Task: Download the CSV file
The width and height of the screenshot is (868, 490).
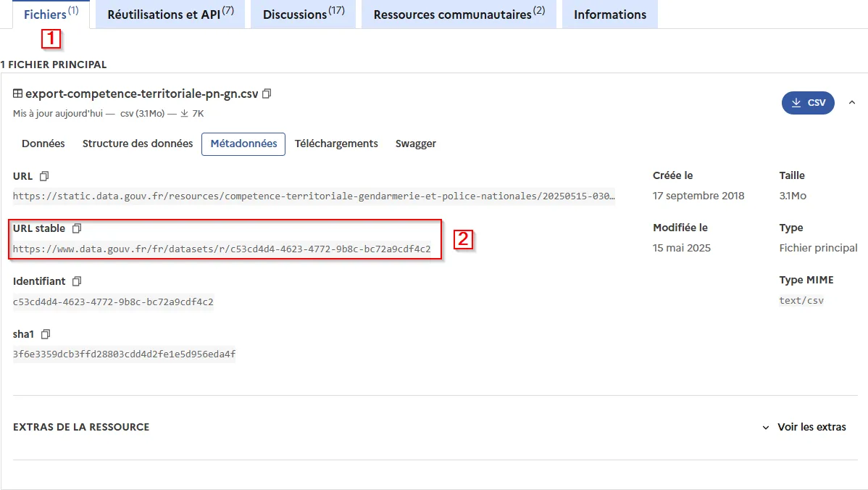Action: coord(808,102)
